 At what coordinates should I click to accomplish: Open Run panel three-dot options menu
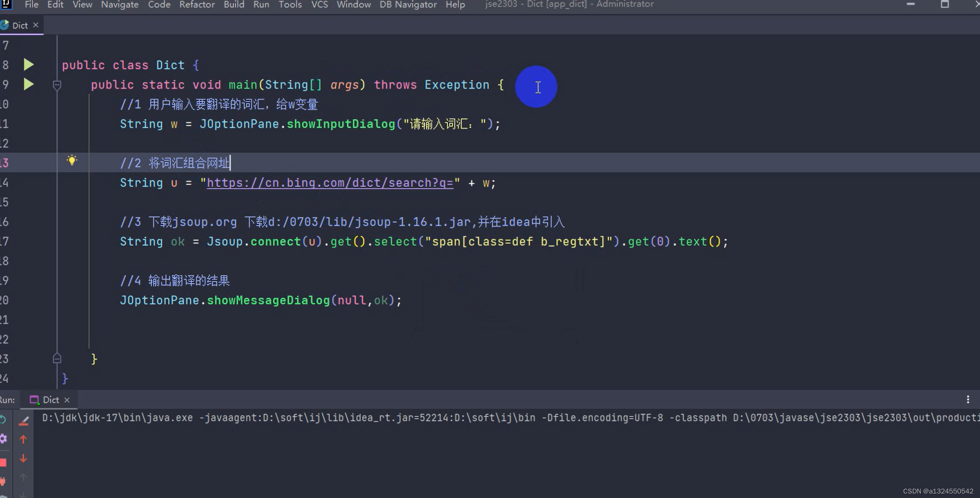968,400
